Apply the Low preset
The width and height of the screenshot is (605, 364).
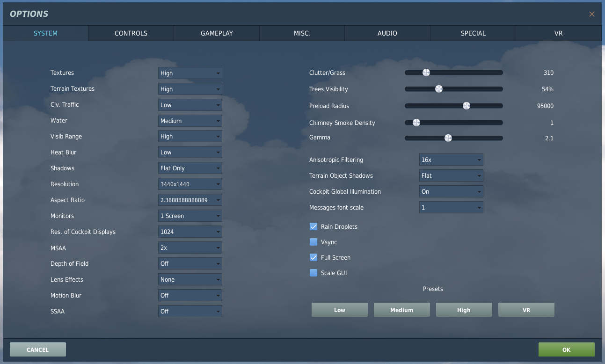(x=340, y=310)
